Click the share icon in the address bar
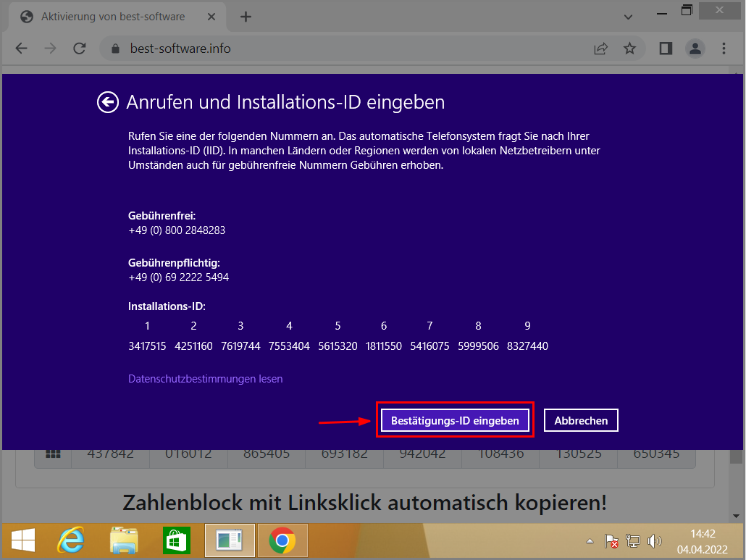The height and width of the screenshot is (560, 746). click(600, 48)
